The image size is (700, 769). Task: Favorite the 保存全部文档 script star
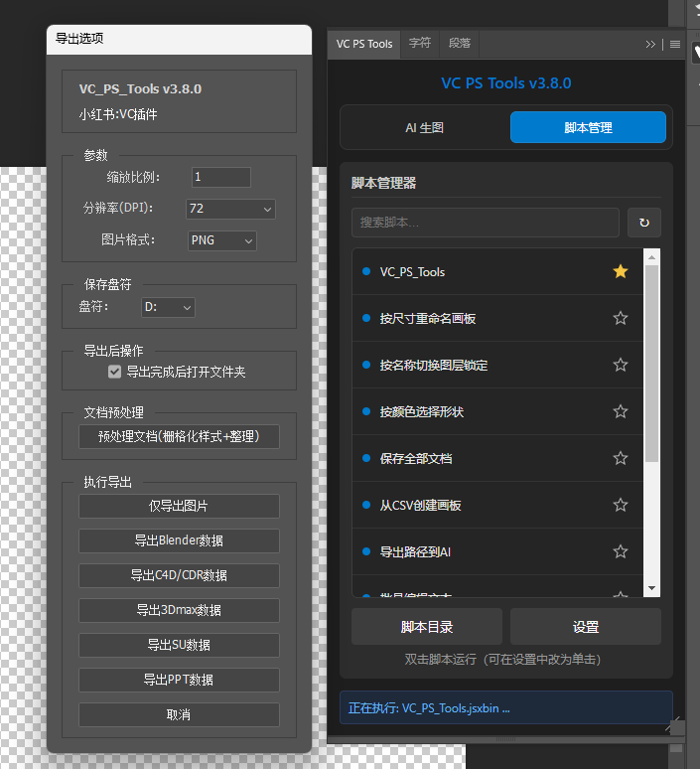621,458
